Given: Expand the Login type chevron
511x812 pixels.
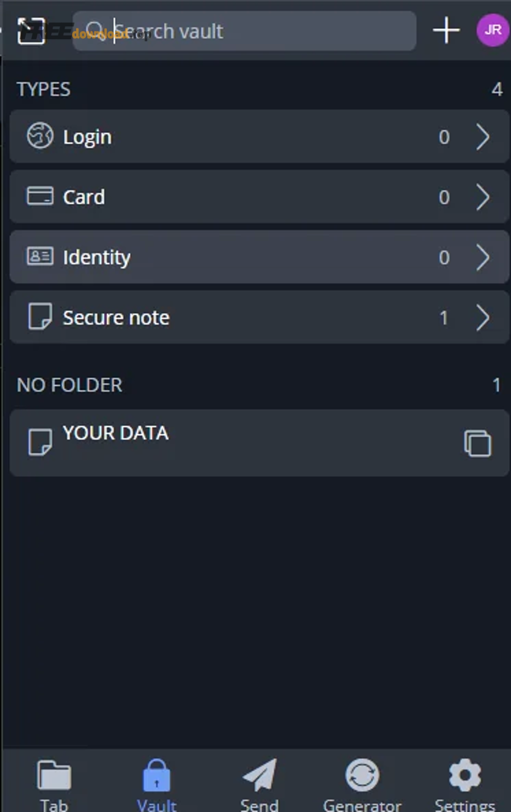Looking at the screenshot, I should coord(483,137).
